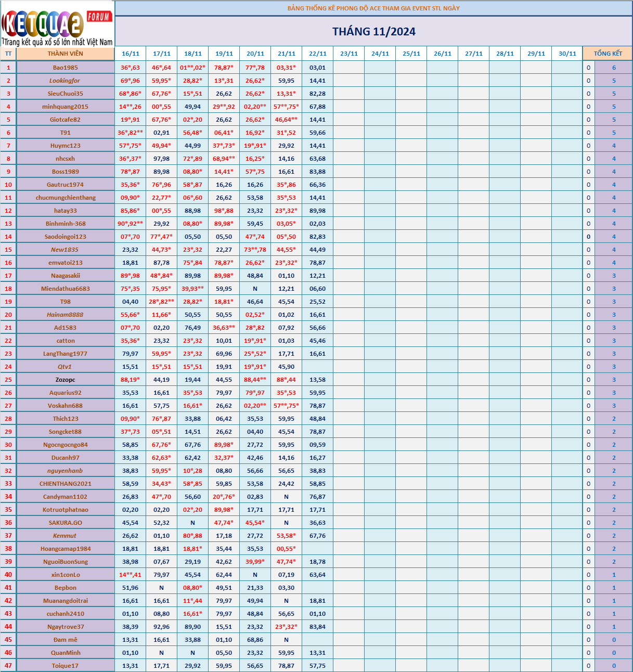This screenshot has width=633, height=672.
Task: Select member name emvatoi213
Action: tap(66, 263)
